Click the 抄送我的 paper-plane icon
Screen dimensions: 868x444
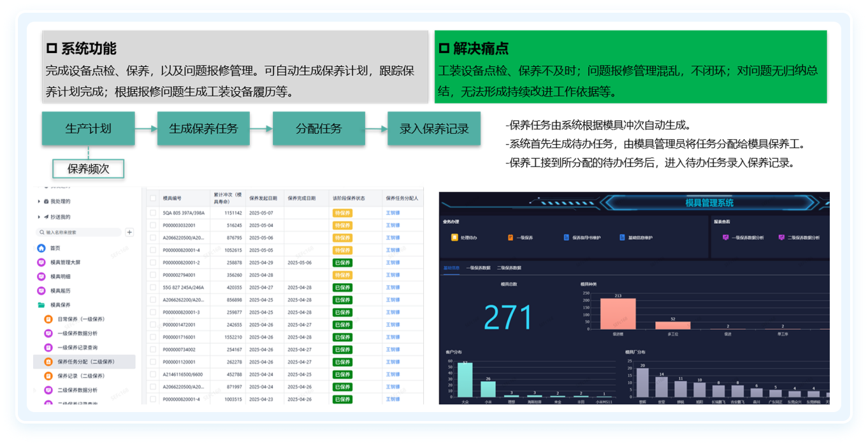click(47, 217)
